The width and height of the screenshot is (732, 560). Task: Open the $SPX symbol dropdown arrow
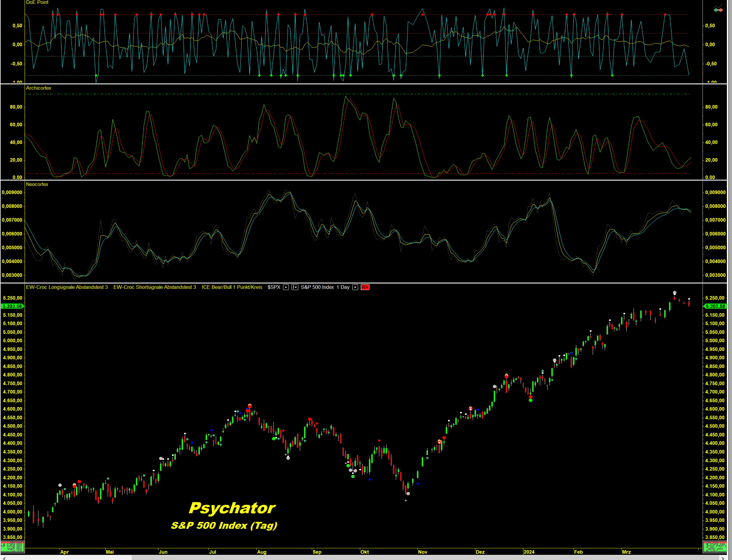tap(286, 287)
